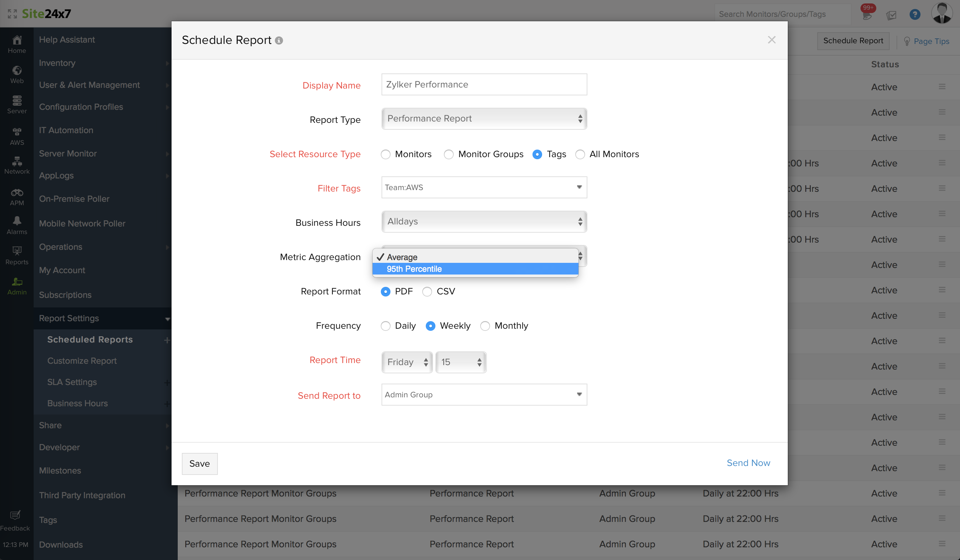Open the hour selector showing 15
Image resolution: width=960 pixels, height=560 pixels.
click(460, 362)
